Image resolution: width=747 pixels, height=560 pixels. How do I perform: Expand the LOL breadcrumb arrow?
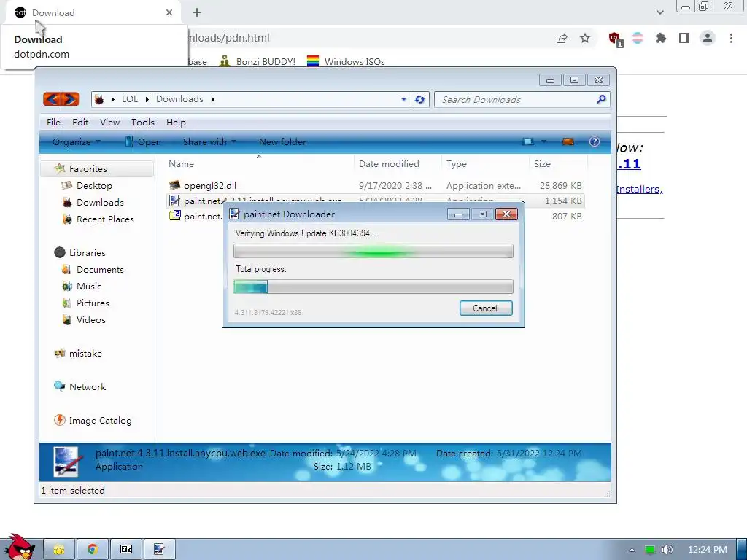(147, 99)
